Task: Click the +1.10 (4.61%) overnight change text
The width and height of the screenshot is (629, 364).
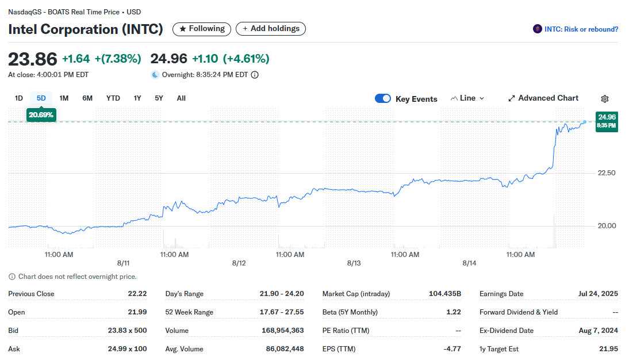Action: click(x=231, y=59)
